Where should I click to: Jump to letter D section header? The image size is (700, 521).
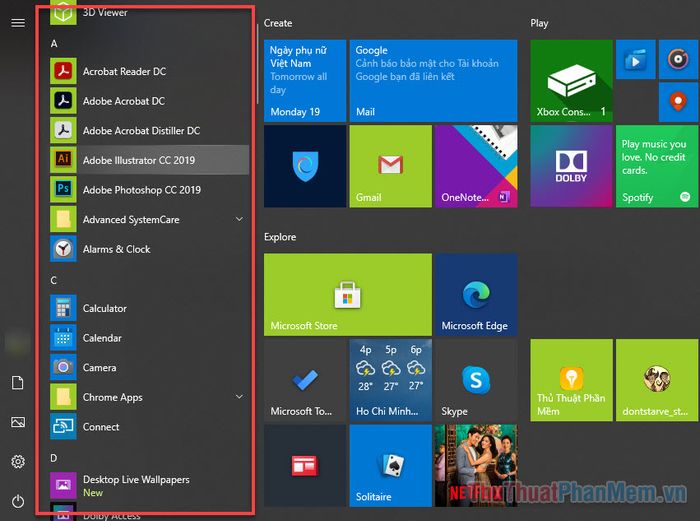[54, 458]
